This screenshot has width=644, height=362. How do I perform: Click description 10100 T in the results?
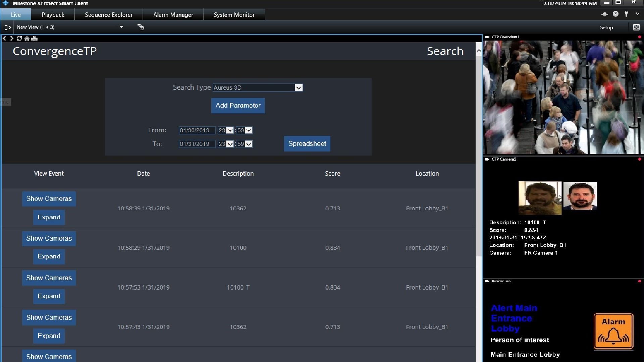(238, 288)
